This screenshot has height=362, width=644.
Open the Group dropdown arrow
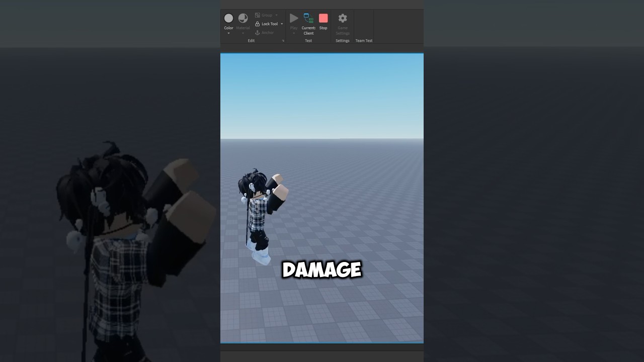point(276,15)
